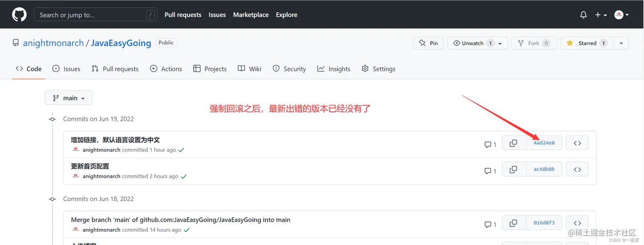
Task: View check status on '增加链接' commit
Action: 181,150
